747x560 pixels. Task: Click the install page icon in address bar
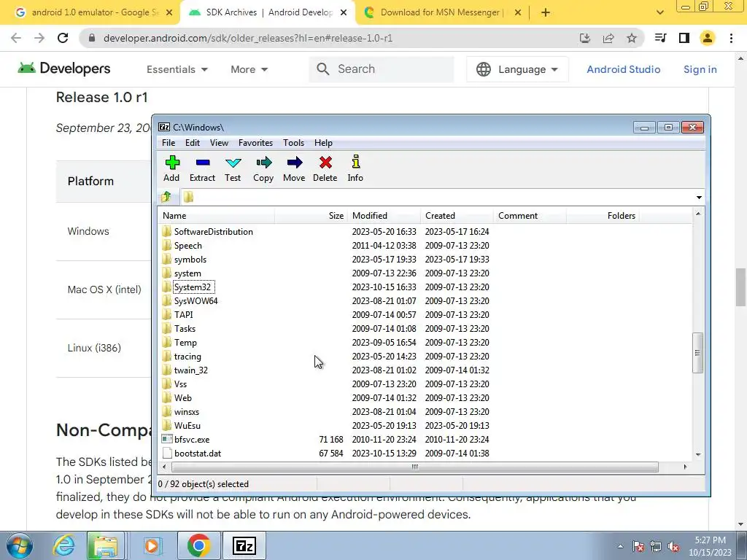(x=585, y=38)
